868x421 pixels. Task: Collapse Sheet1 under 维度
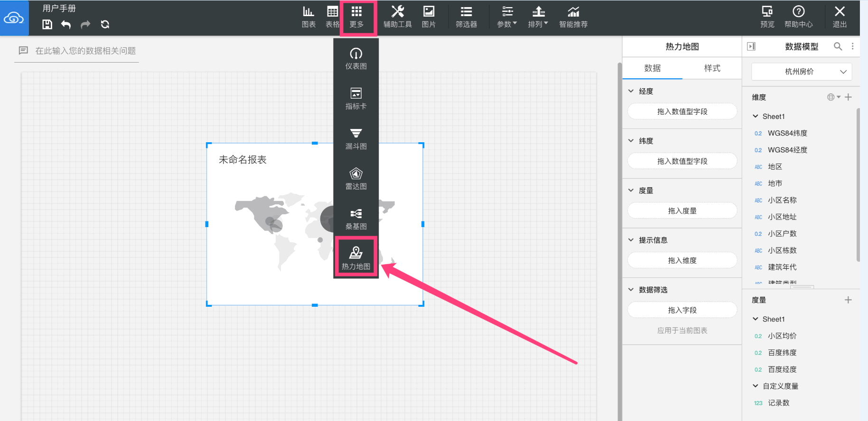coord(756,116)
